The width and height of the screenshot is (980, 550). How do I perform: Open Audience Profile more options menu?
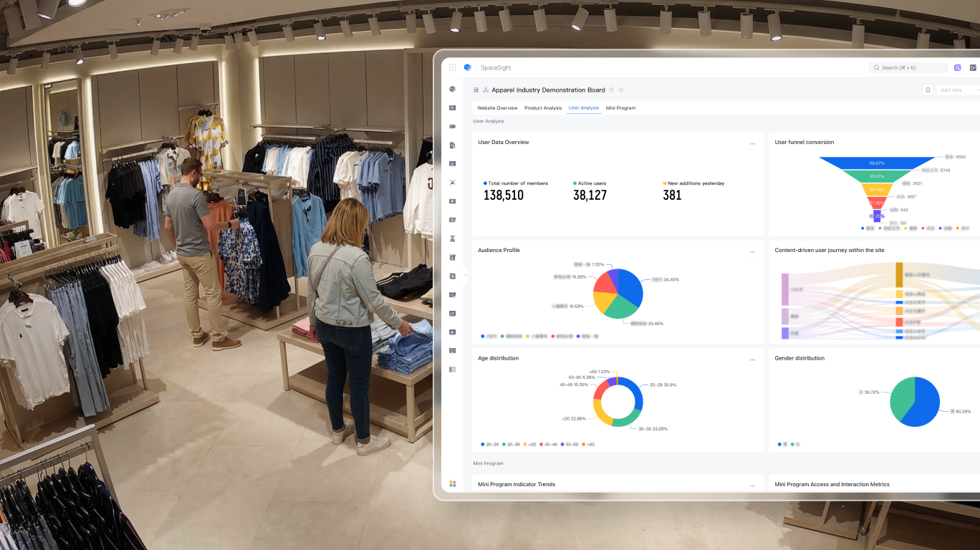(x=752, y=251)
